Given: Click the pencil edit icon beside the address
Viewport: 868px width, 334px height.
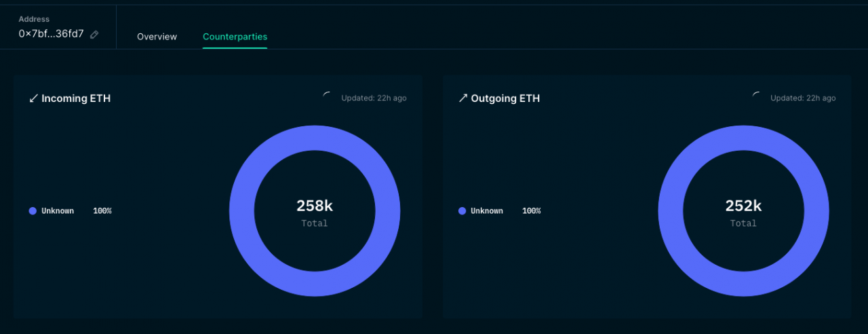Looking at the screenshot, I should tap(94, 34).
